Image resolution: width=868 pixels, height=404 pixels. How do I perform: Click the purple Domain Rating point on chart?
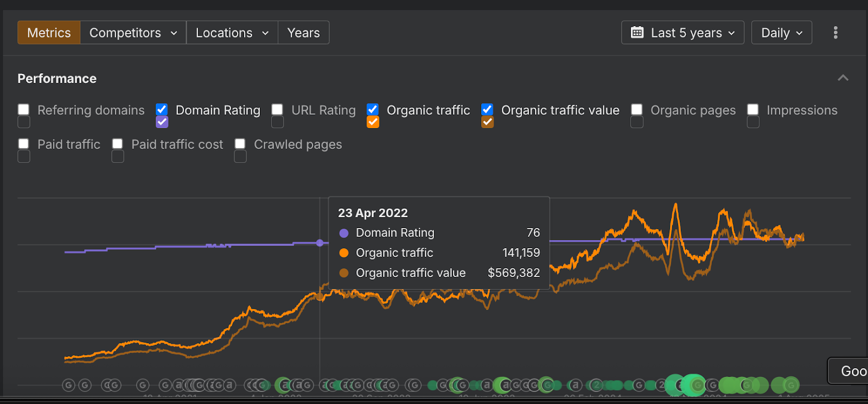(x=320, y=243)
